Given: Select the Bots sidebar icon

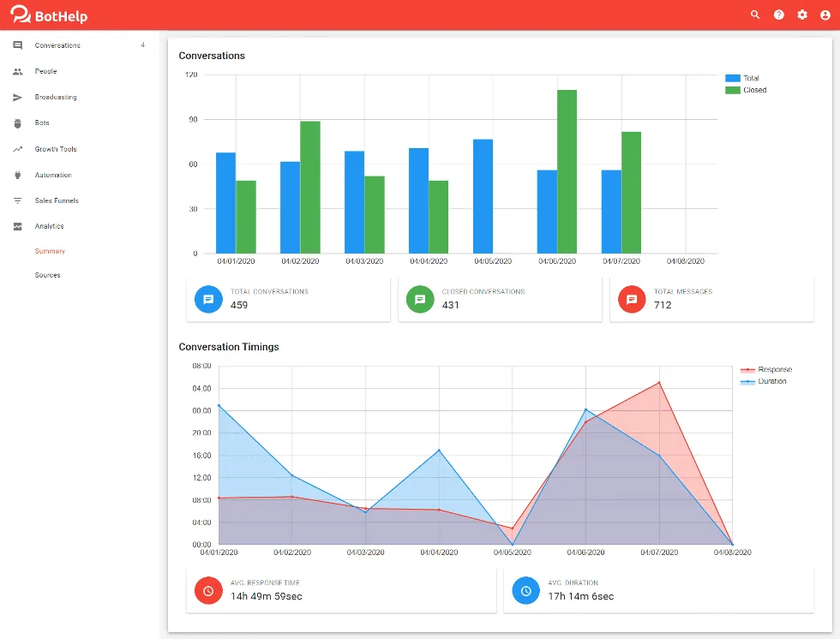Looking at the screenshot, I should click(18, 123).
